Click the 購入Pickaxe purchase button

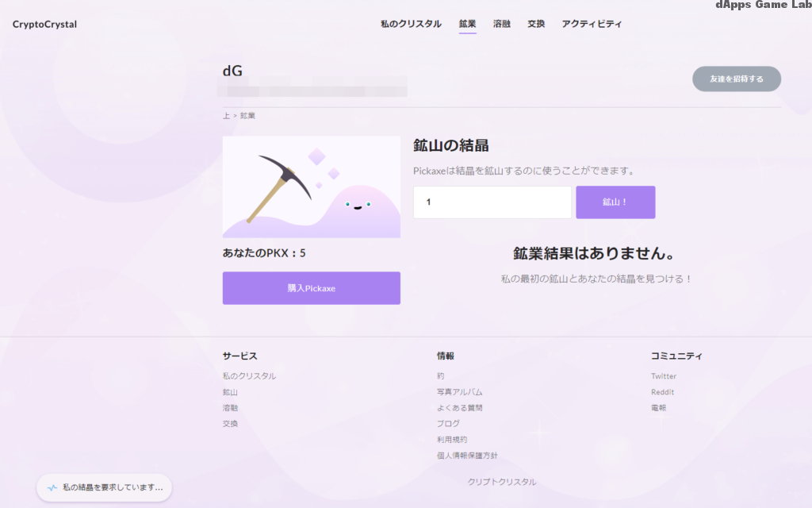pyautogui.click(x=311, y=288)
